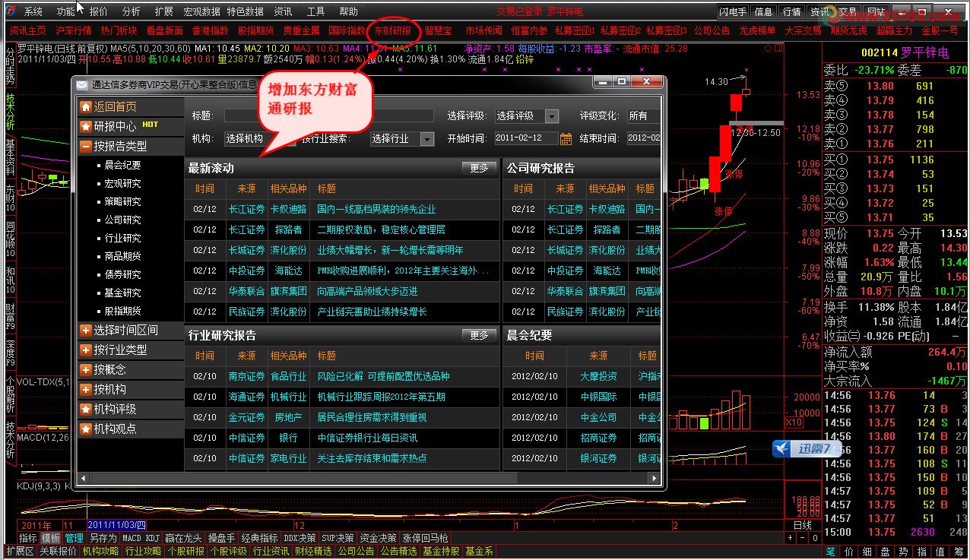Expand the 按机构 section

pos(85,389)
